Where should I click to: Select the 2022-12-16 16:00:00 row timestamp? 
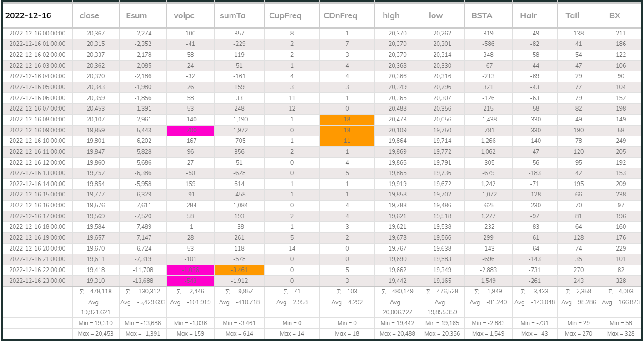point(37,206)
